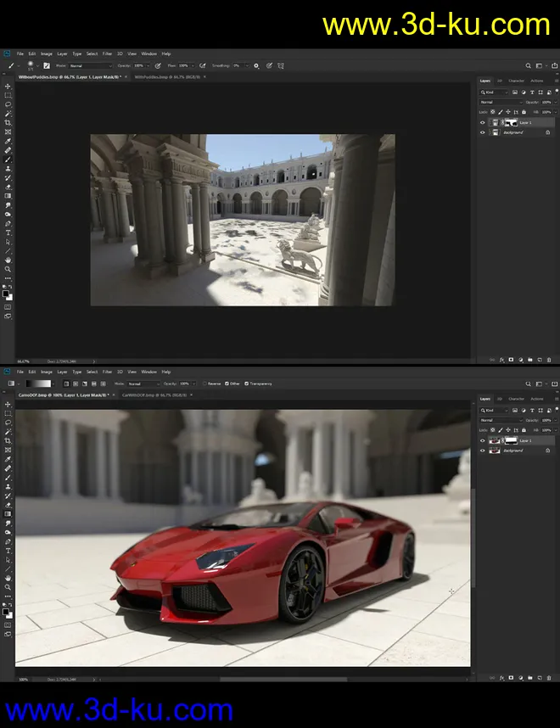Pick the Eyedropper tool in the lower window
560x728 pixels.
pos(8,459)
